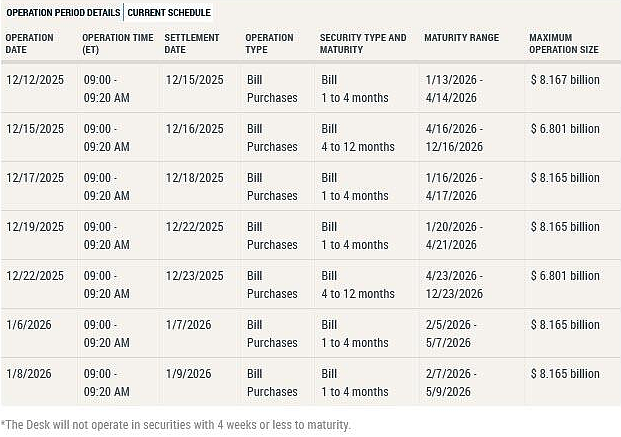Select the 12/12/2025 operation date cell
Image resolution: width=621 pixels, height=437 pixels.
pos(35,80)
